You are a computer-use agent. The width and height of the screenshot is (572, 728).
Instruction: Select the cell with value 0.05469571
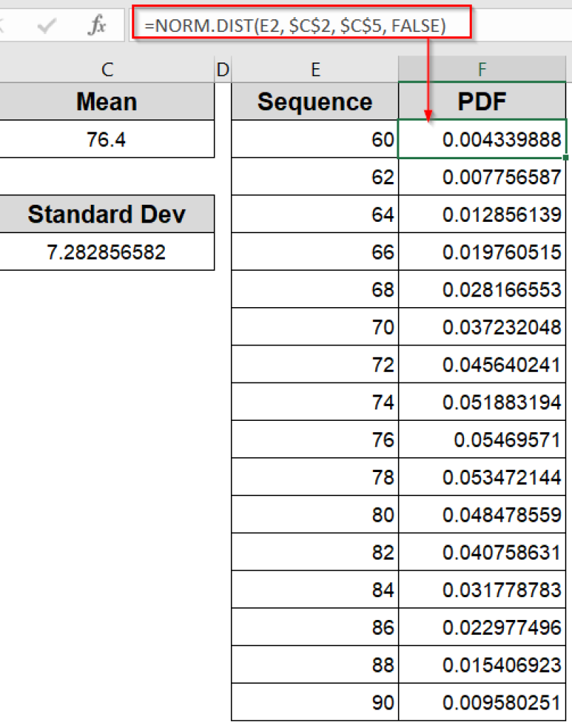[482, 439]
